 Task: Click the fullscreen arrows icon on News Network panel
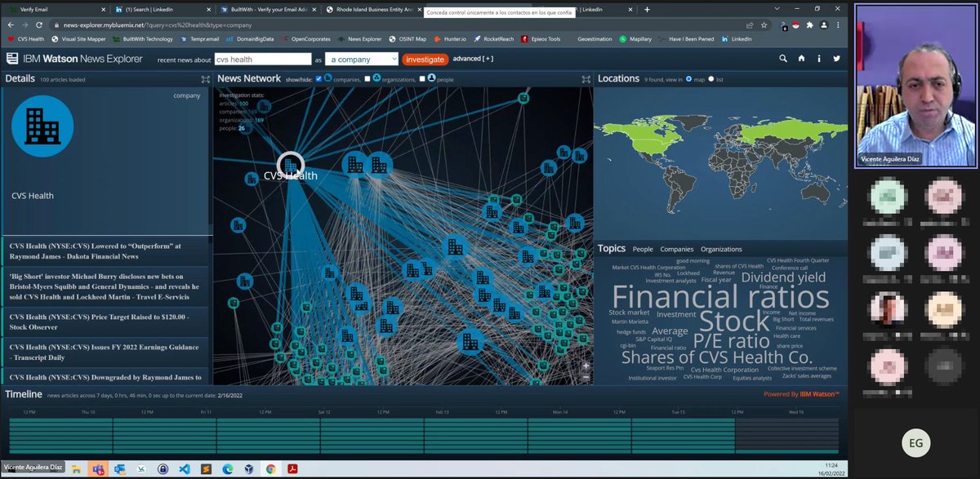[x=585, y=78]
